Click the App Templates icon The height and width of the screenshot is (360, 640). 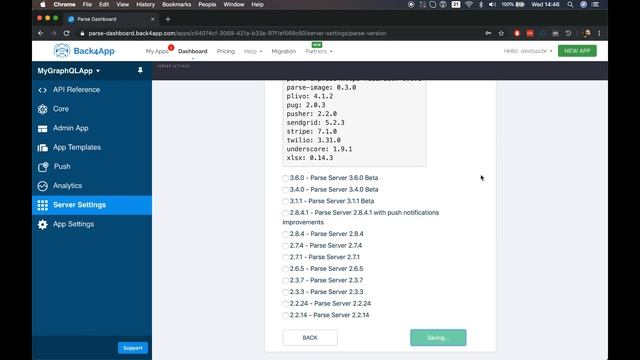coord(42,148)
